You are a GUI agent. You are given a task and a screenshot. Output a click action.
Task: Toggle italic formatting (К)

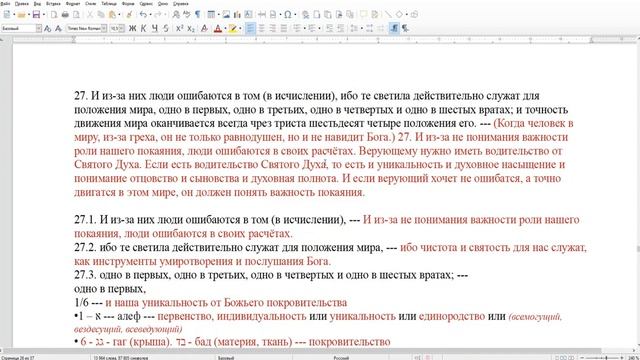[143, 29]
